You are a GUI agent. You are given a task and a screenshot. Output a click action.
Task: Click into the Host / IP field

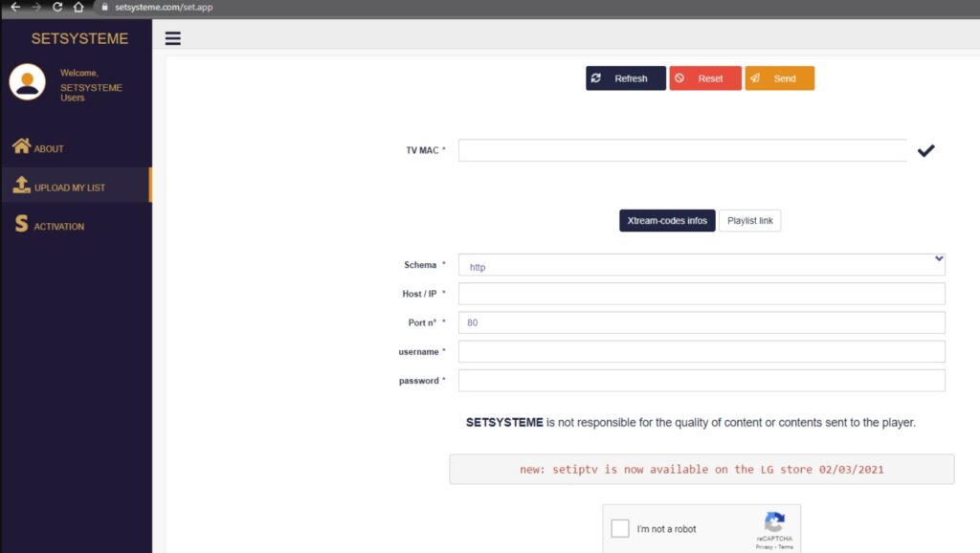tap(702, 294)
